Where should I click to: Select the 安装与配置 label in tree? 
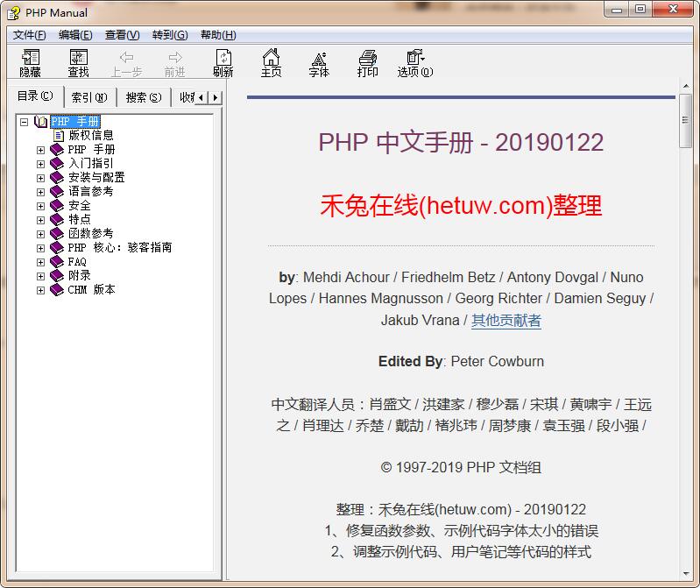click(x=96, y=177)
